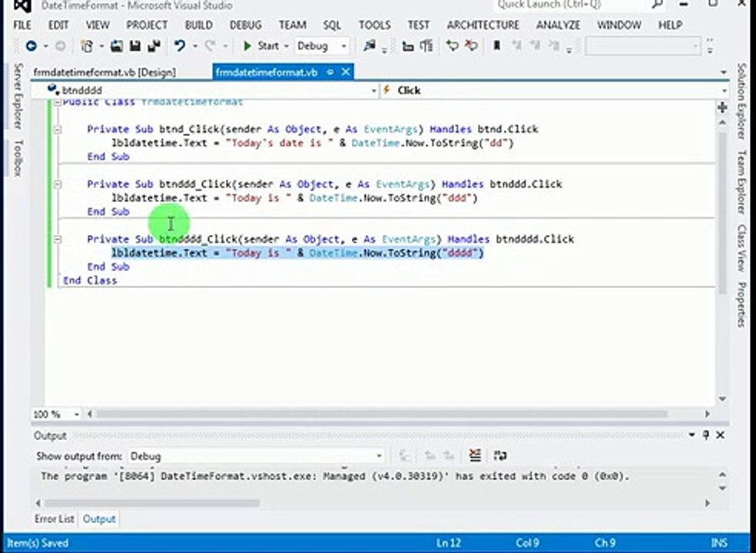Image resolution: width=756 pixels, height=553 pixels.
Task: Switch to frmdatetimeformat.vb [Design] tab
Action: point(104,72)
